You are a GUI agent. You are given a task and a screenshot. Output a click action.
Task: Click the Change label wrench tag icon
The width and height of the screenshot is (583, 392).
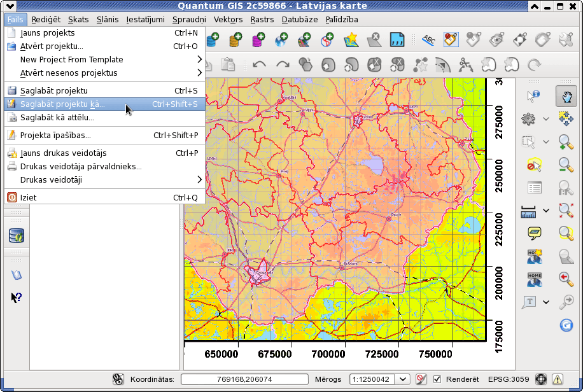pos(566,40)
